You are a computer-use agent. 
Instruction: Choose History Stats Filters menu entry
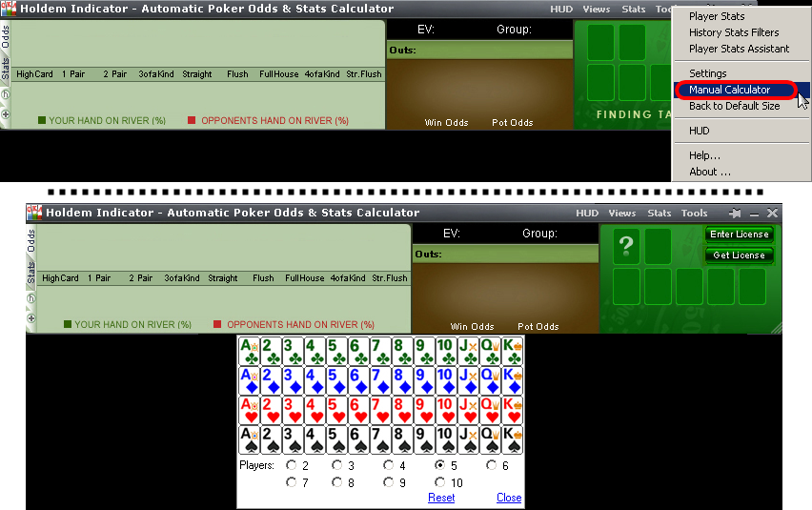[734, 32]
